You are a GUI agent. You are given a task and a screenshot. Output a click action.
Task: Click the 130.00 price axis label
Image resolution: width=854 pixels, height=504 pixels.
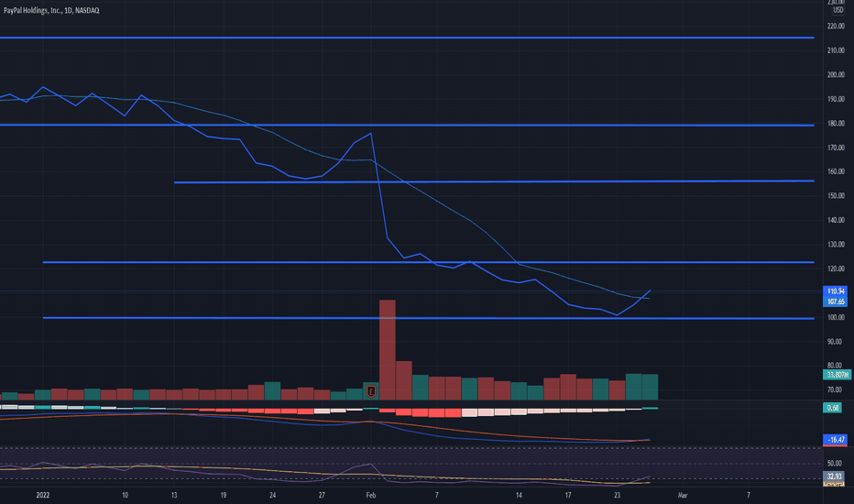[x=836, y=244]
